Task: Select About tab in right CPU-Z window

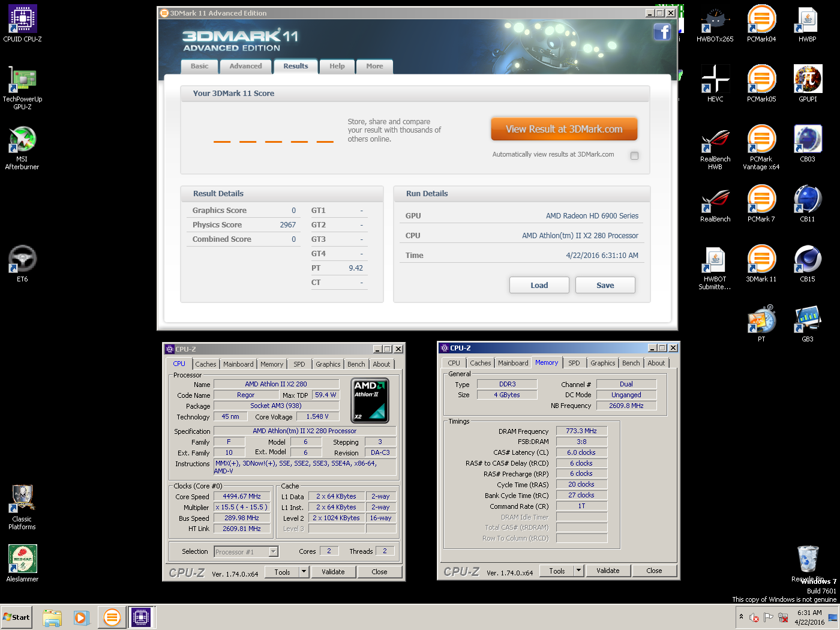Action: 656,363
